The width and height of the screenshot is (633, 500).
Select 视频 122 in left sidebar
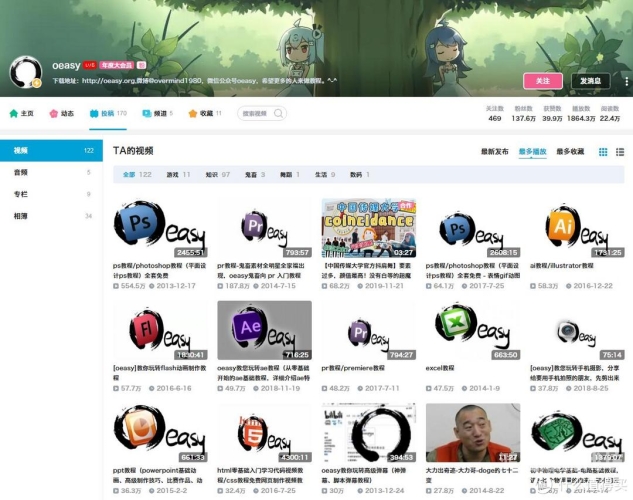(51, 151)
